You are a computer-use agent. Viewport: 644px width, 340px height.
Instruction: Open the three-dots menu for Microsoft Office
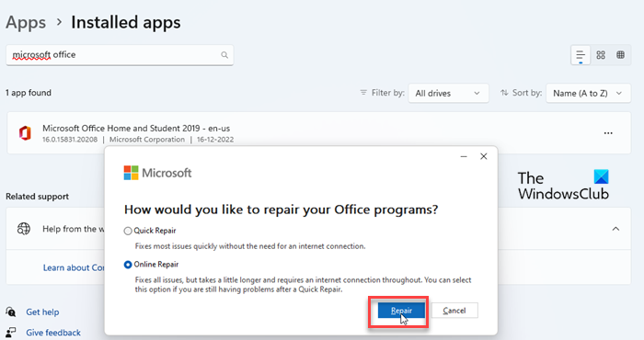pos(608,133)
